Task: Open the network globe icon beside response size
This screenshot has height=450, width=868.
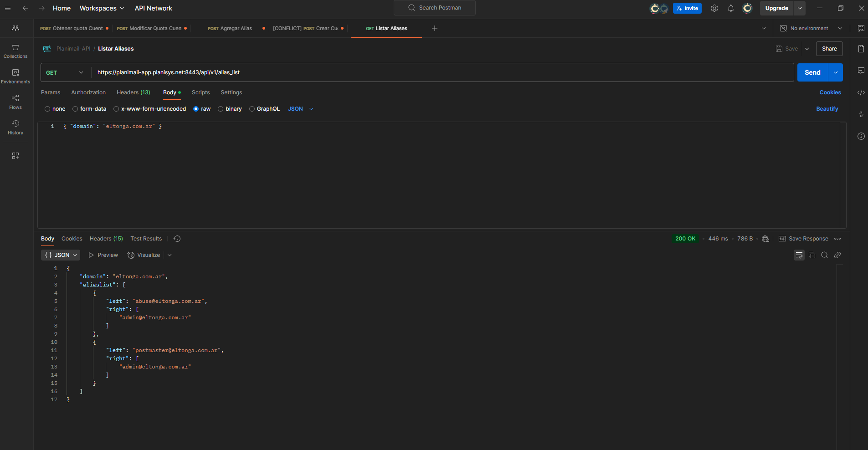Action: click(765, 239)
